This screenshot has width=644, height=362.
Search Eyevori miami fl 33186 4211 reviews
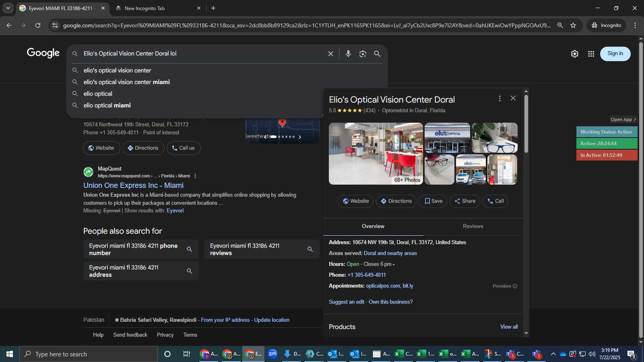coord(262,249)
